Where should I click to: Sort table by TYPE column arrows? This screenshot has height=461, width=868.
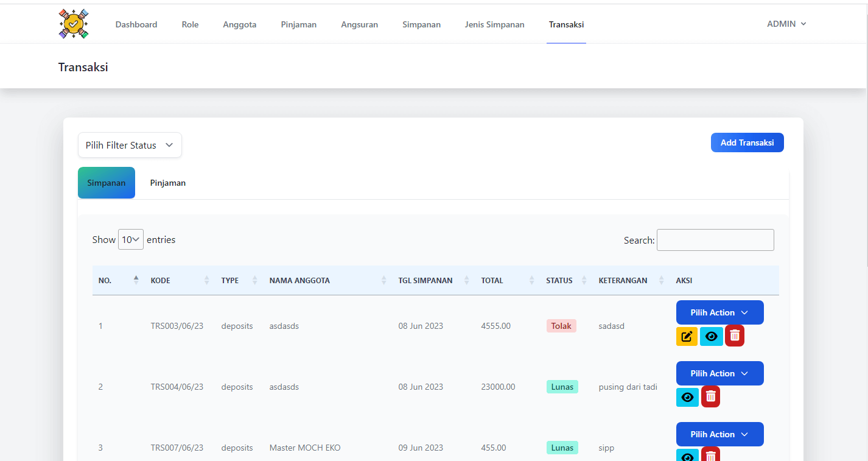(x=254, y=280)
